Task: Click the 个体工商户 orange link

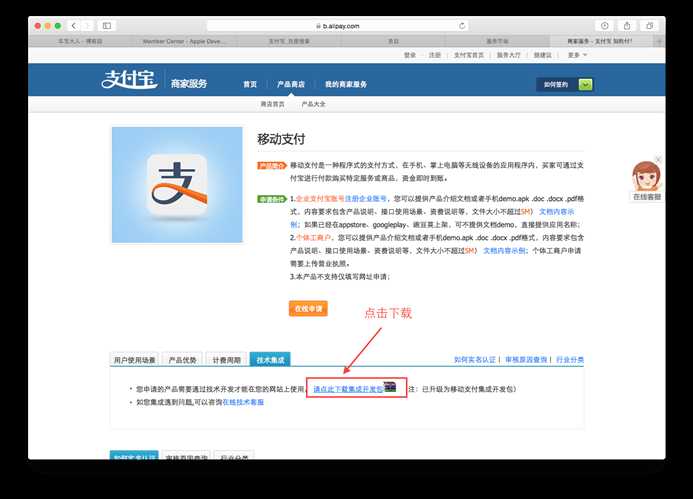Action: pyautogui.click(x=313, y=238)
